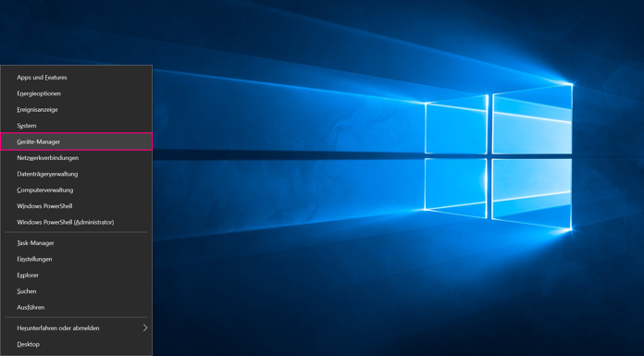Show the Desktop via menu entry
The image size is (644, 356).
tap(77, 344)
